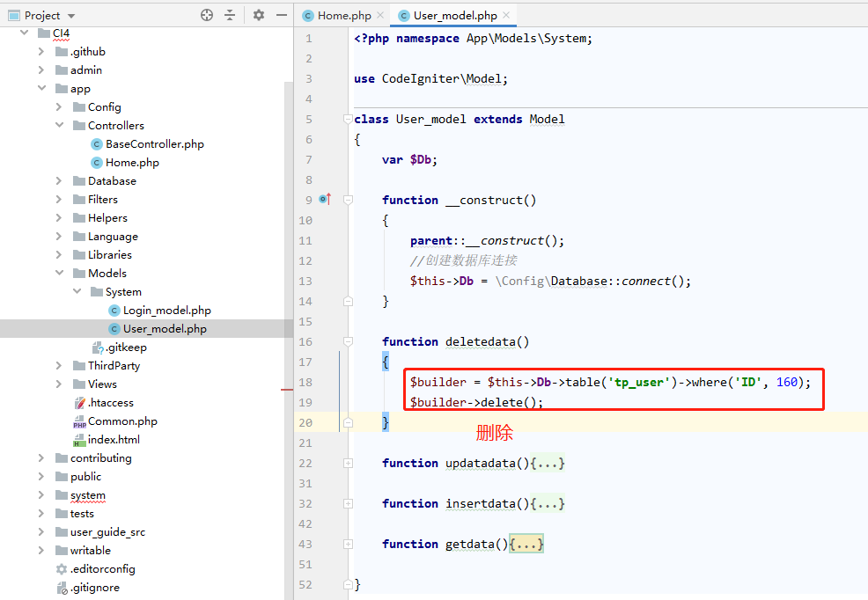Screen dimensions: 868x600
Task: Expand the .github folder
Action: [x=41, y=51]
